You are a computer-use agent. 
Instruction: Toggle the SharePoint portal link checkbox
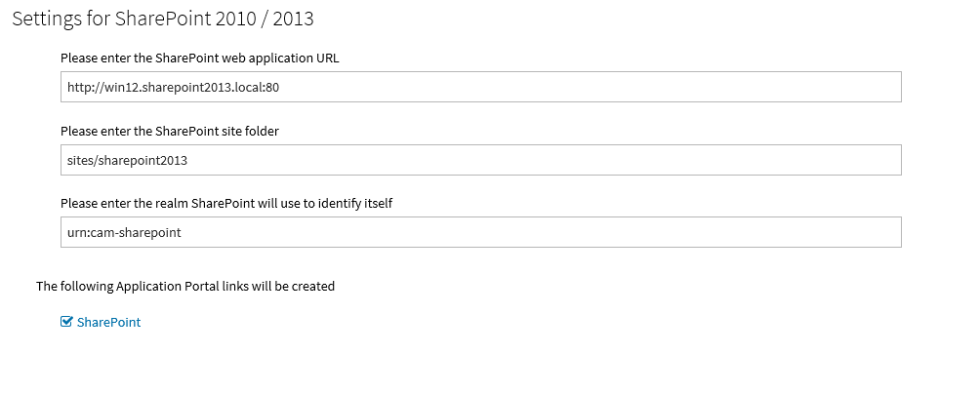tap(66, 322)
